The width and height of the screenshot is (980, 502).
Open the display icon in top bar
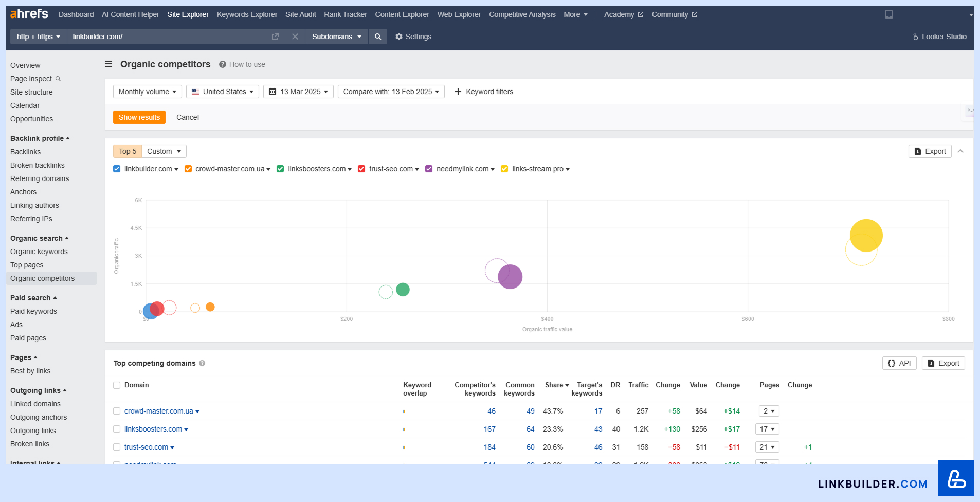click(889, 14)
